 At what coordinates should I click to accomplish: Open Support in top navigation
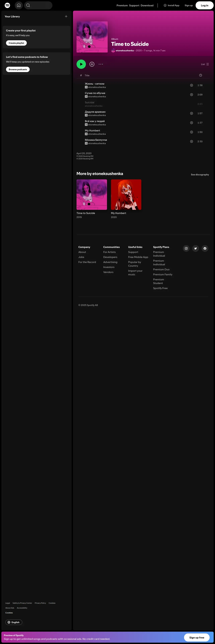click(x=134, y=6)
